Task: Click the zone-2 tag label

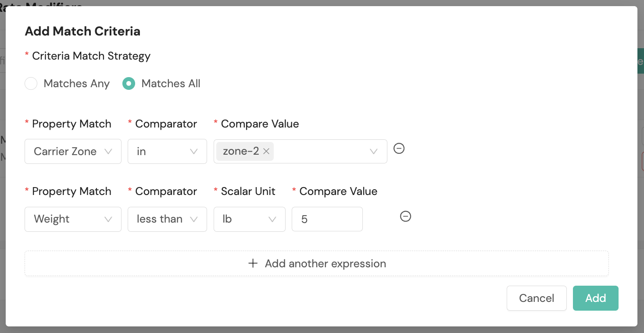Action: point(240,151)
